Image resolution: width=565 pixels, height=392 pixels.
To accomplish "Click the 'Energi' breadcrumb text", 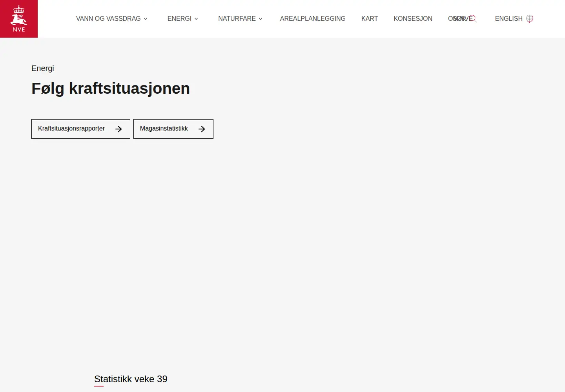I will pyautogui.click(x=43, y=68).
